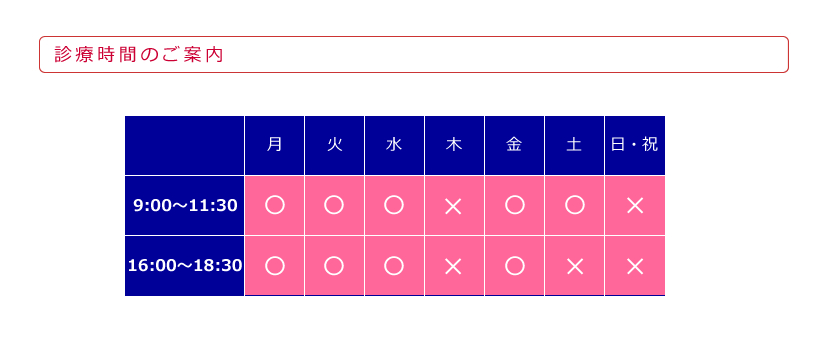Image resolution: width=830 pixels, height=360 pixels.
Task: Select the 土 column header
Action: click(x=574, y=145)
